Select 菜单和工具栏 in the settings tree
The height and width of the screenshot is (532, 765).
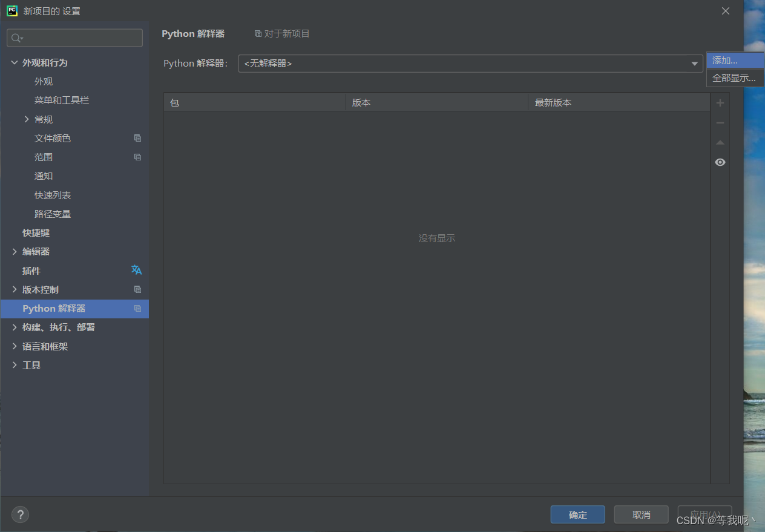coord(62,100)
